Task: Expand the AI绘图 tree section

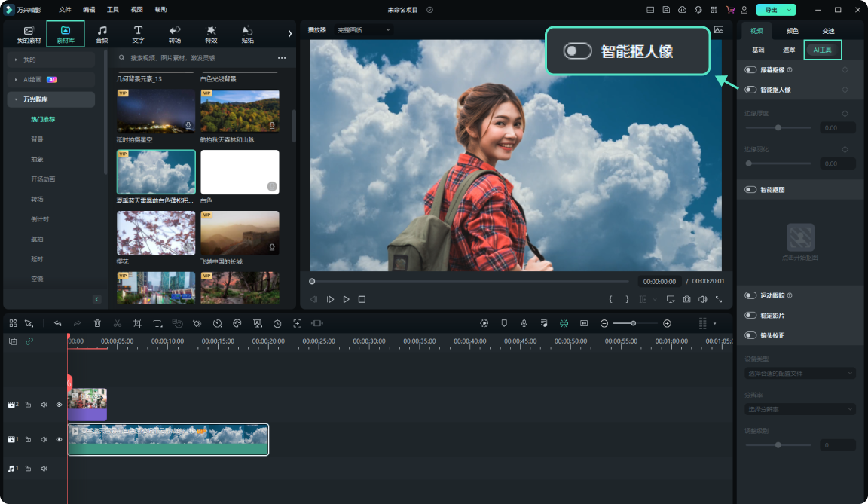Action: [16, 79]
